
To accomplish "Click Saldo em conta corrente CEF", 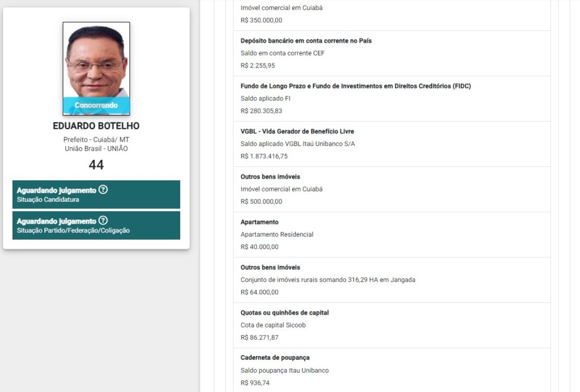I will click(282, 53).
